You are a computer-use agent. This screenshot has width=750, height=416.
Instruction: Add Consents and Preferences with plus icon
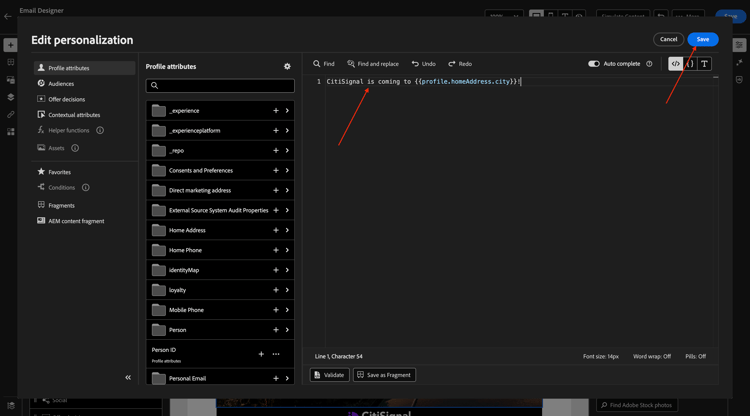(x=276, y=170)
